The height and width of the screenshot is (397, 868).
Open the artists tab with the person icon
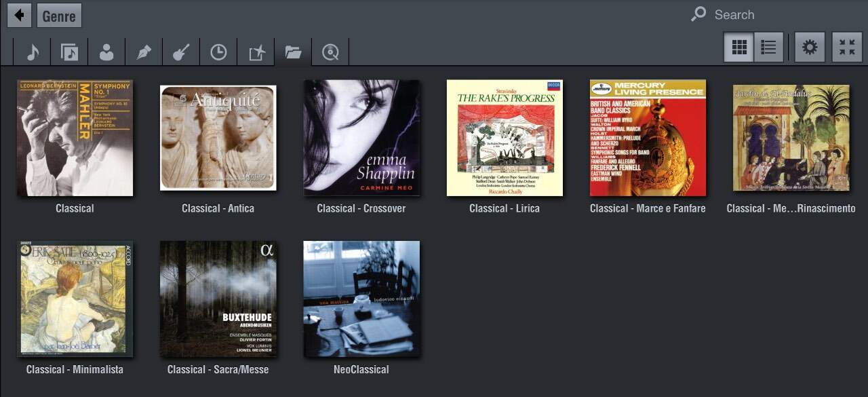pyautogui.click(x=106, y=52)
